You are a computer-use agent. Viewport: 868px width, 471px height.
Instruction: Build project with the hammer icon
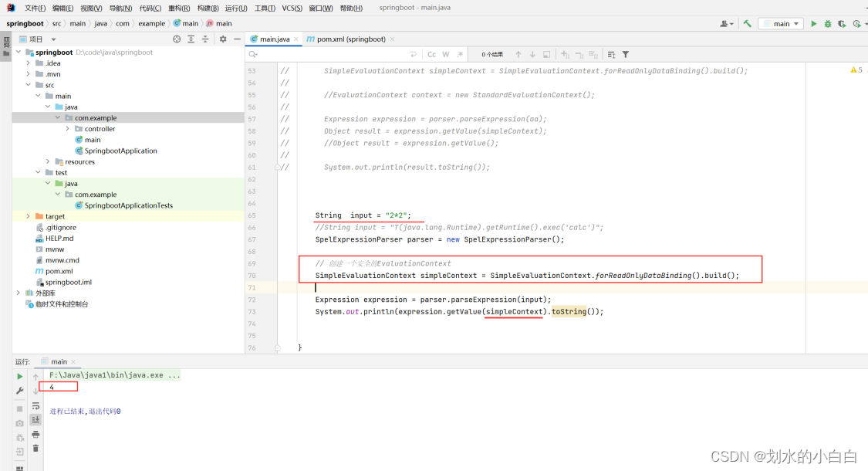coord(748,24)
